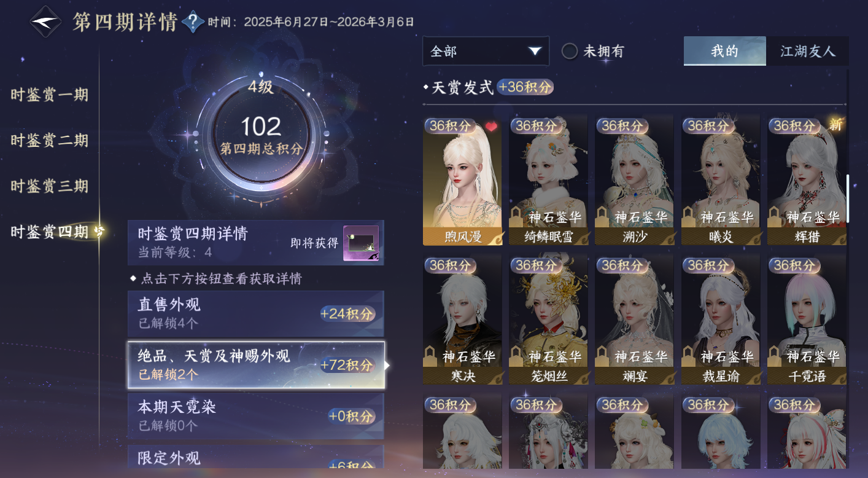This screenshot has width=868, height=478.
Task: Click the lock icon on 千霓语 card
Action: click(x=775, y=355)
